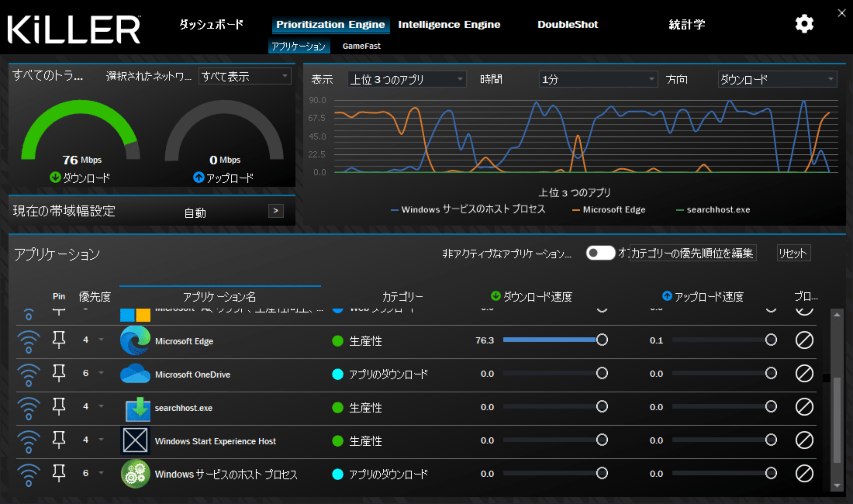Click the カテゴリーの優先順位を編集 button

pyautogui.click(x=693, y=253)
